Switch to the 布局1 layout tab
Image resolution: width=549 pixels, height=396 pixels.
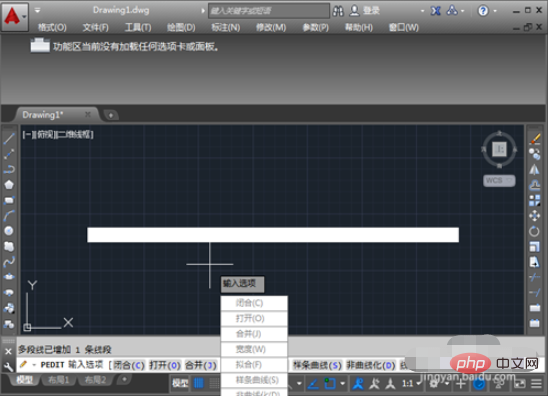[58, 380]
